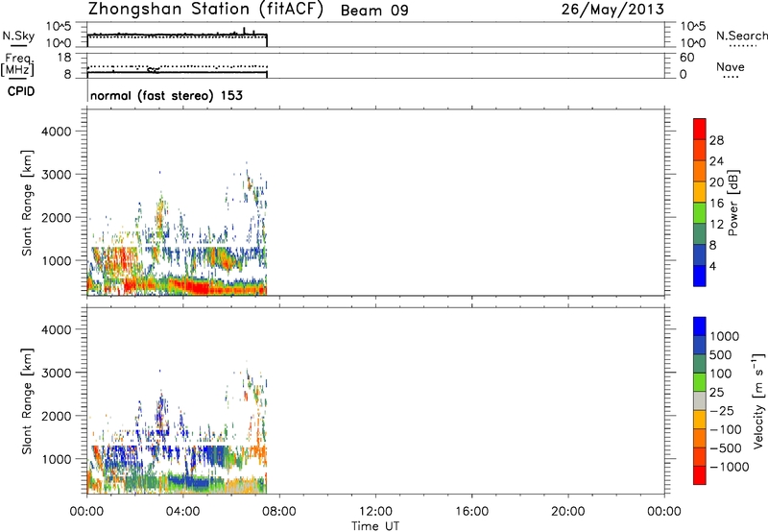Click the 'Beam 09' label
The height and width of the screenshot is (532, 768).
pyautogui.click(x=374, y=11)
